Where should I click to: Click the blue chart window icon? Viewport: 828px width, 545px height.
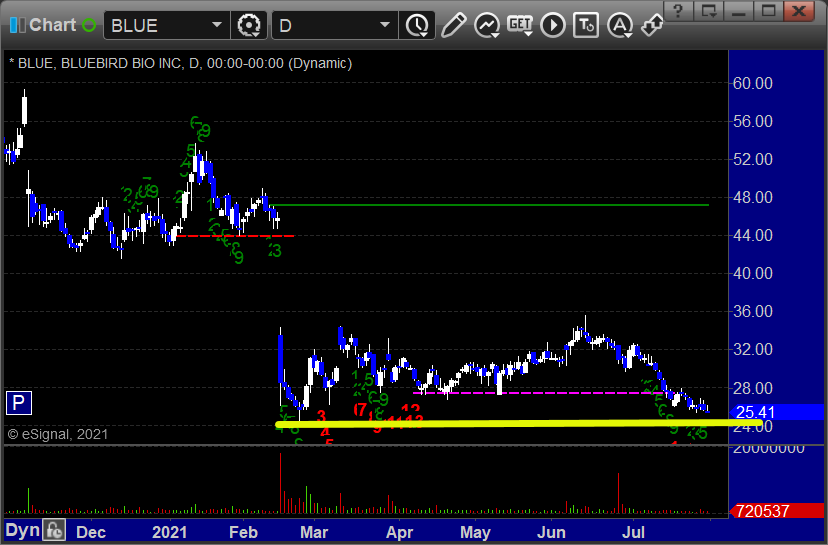tap(17, 25)
